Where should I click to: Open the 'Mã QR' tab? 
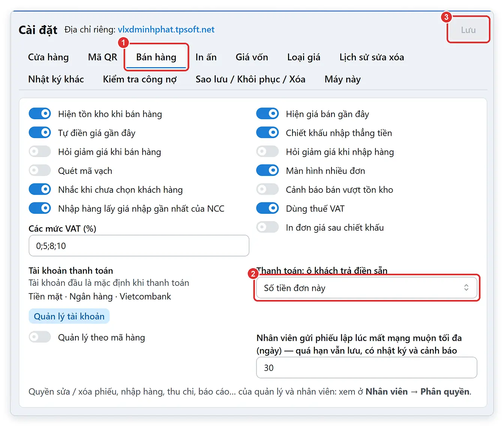point(102,57)
